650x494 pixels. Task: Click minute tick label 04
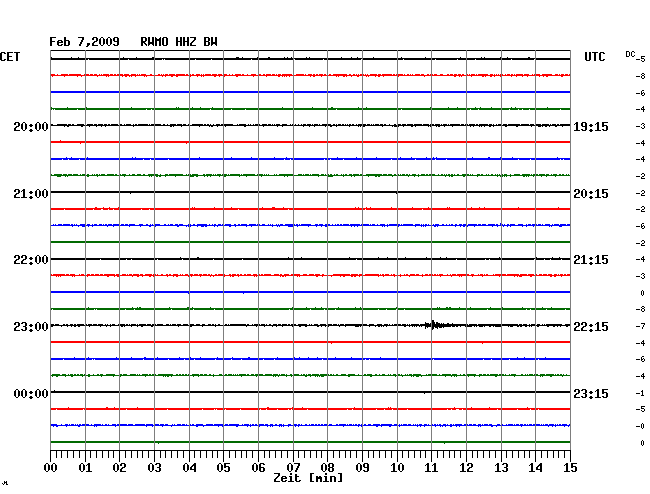[x=189, y=467]
